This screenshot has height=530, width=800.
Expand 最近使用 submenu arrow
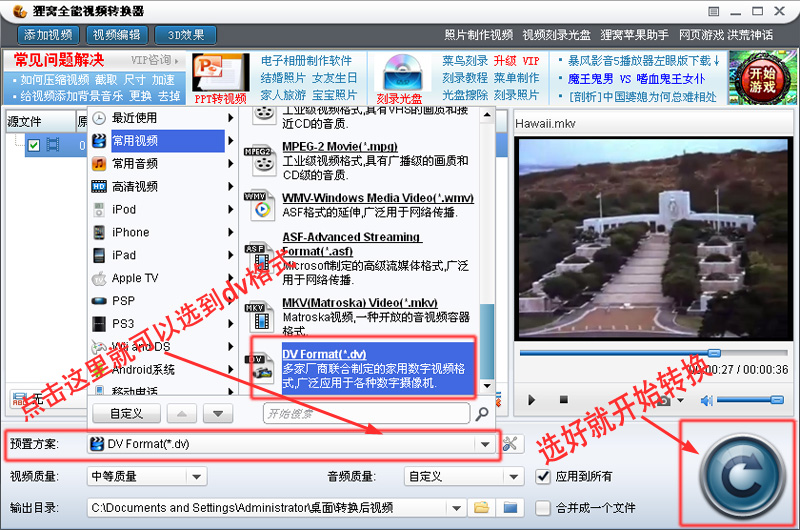point(231,118)
